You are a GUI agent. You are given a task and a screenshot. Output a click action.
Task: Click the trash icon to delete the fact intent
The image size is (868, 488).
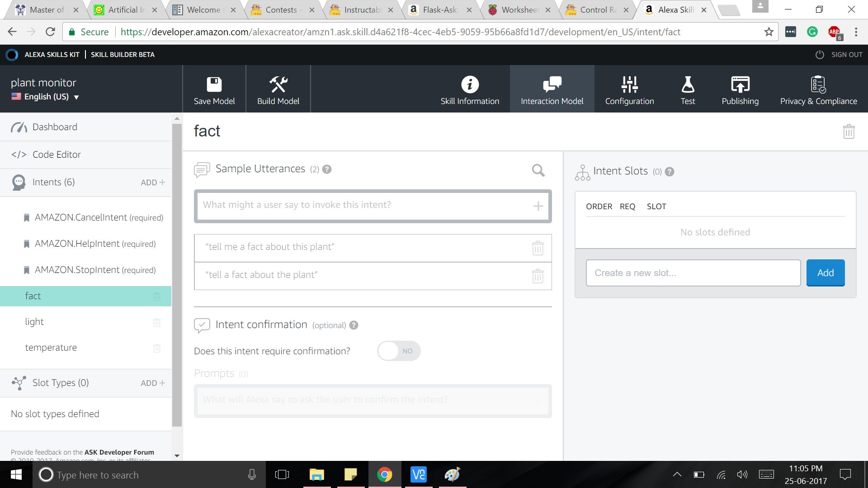click(x=849, y=131)
